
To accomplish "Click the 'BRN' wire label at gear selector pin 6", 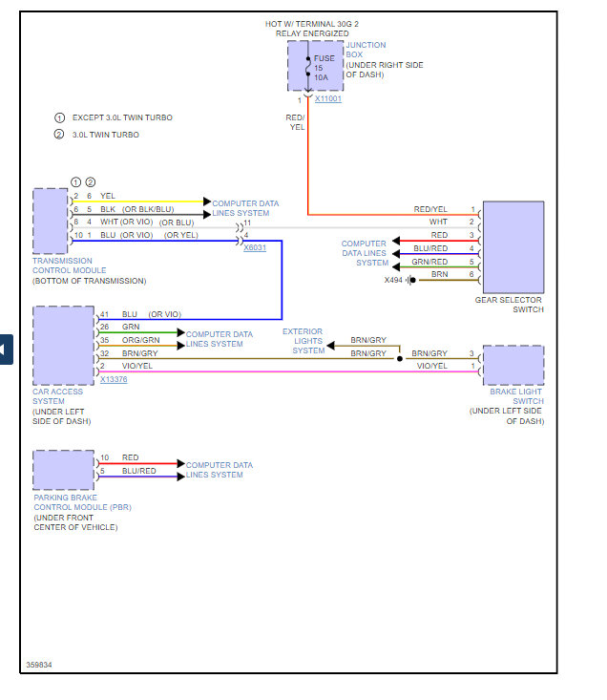I will (439, 274).
